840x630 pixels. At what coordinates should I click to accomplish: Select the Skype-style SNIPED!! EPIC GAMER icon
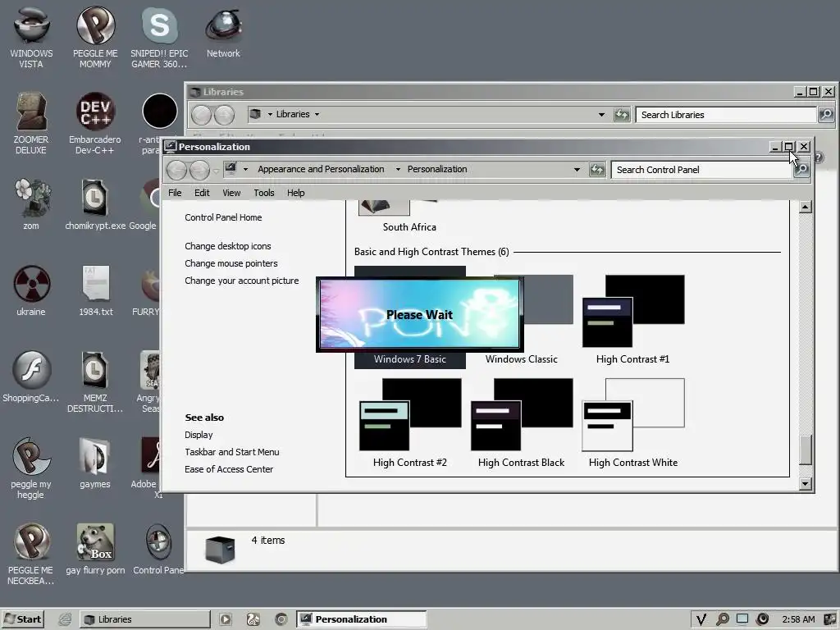coord(159,37)
